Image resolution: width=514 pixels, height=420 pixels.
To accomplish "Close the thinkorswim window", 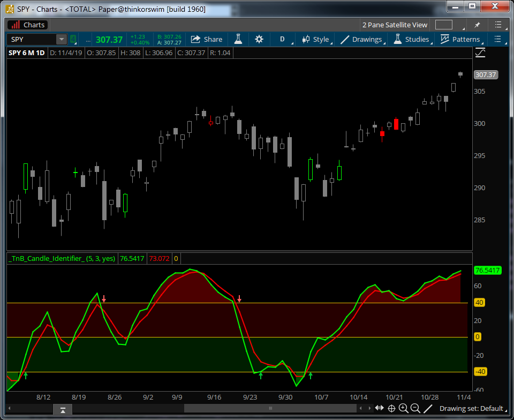I will (495, 6).
